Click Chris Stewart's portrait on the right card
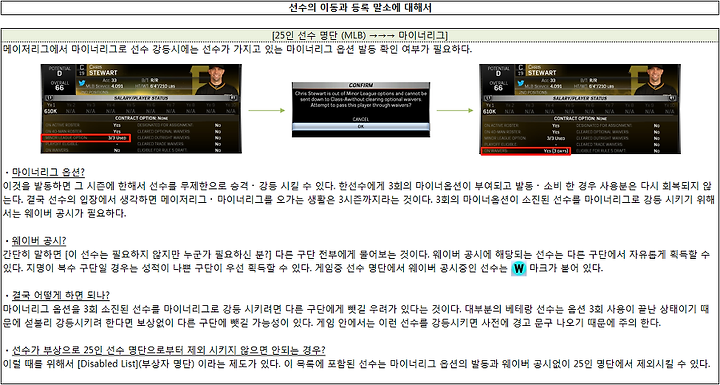Screen dimensions: 720x385 pyautogui.click(x=655, y=79)
